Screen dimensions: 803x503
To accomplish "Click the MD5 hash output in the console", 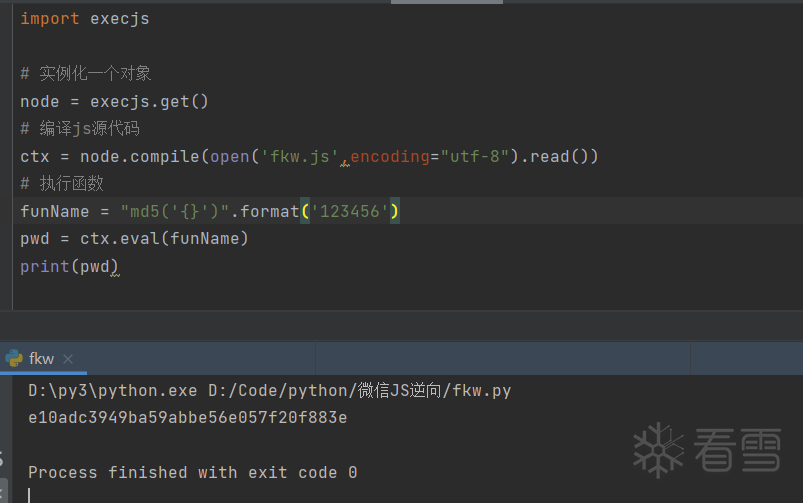I will tap(187, 417).
